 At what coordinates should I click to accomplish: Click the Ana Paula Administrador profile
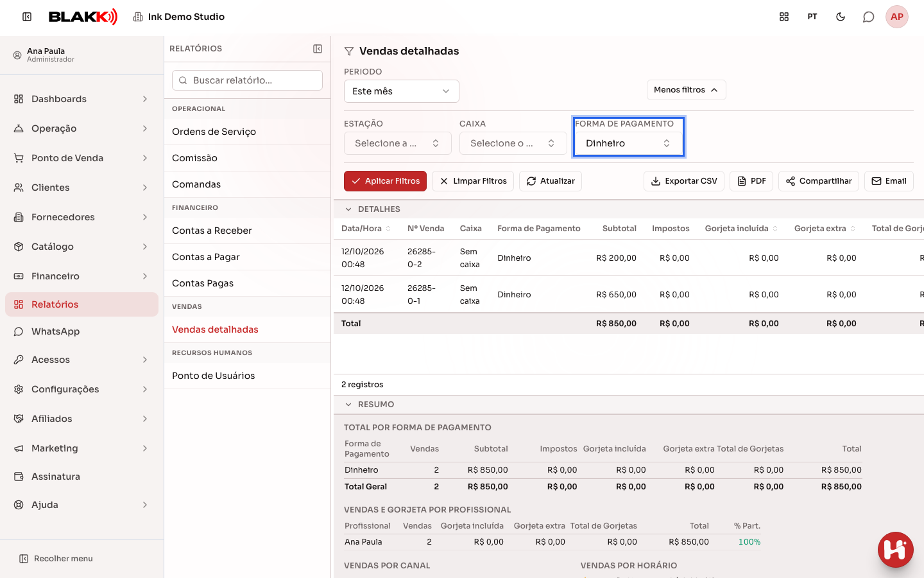[x=81, y=55]
